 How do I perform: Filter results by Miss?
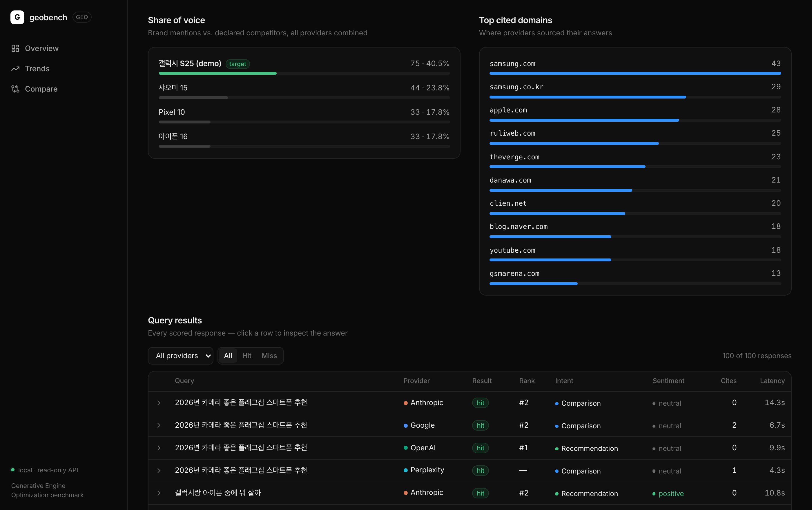coord(269,356)
